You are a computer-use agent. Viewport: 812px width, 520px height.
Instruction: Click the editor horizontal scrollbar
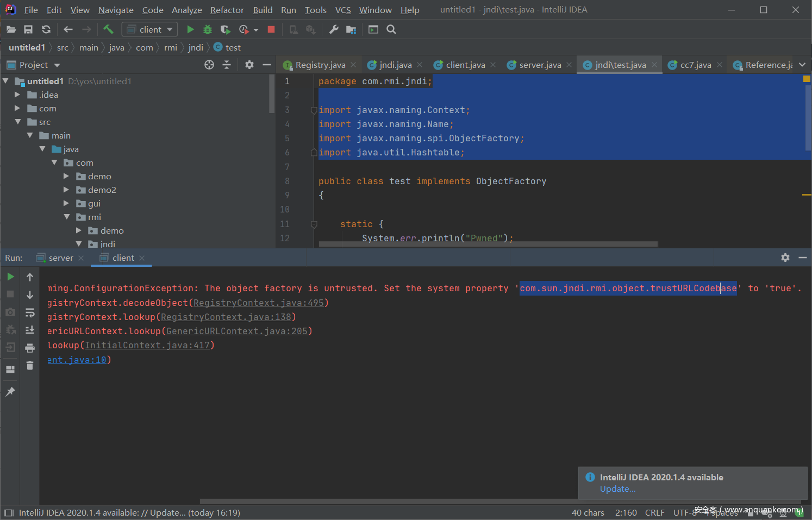[x=488, y=244]
